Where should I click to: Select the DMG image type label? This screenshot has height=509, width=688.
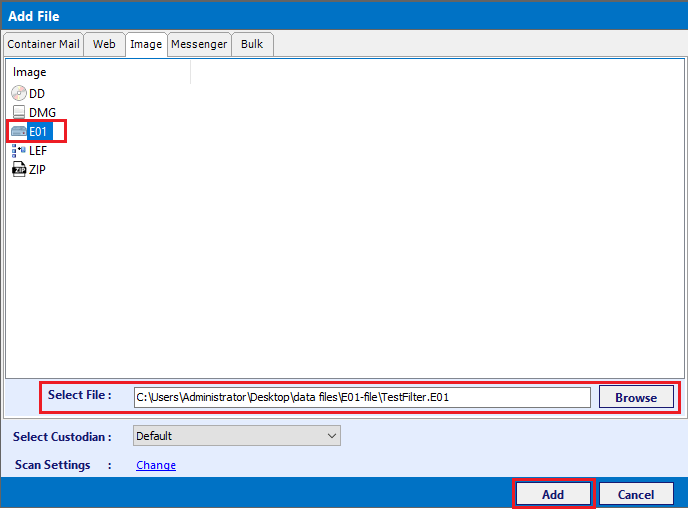(x=42, y=113)
